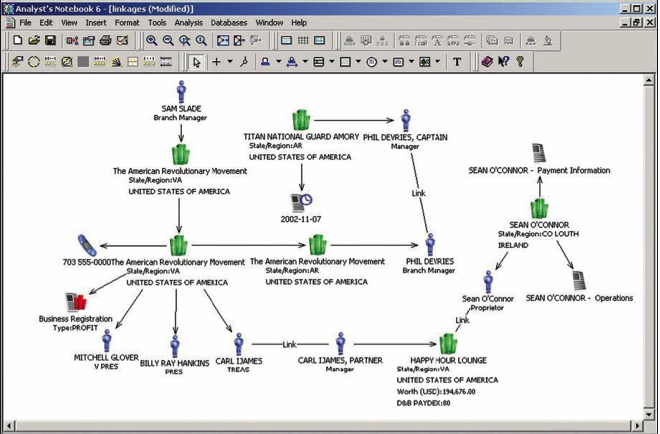660x434 pixels.
Task: Open the Edit menu
Action: tap(46, 23)
